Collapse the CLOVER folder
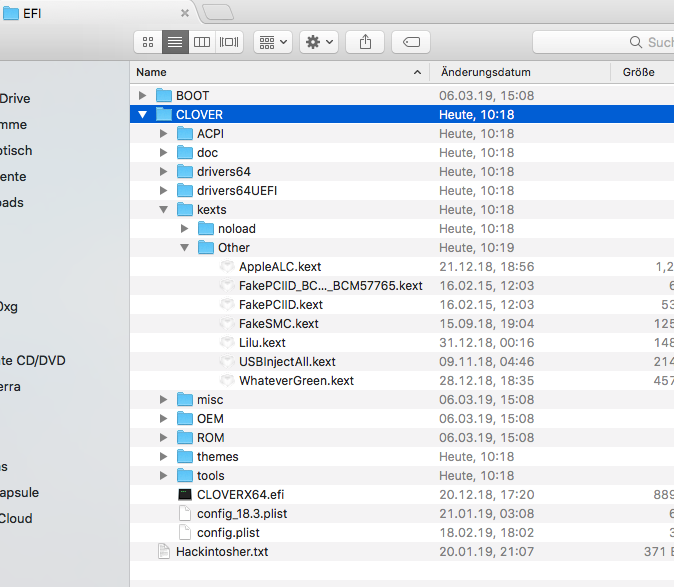This screenshot has width=674, height=587. pyautogui.click(x=142, y=115)
